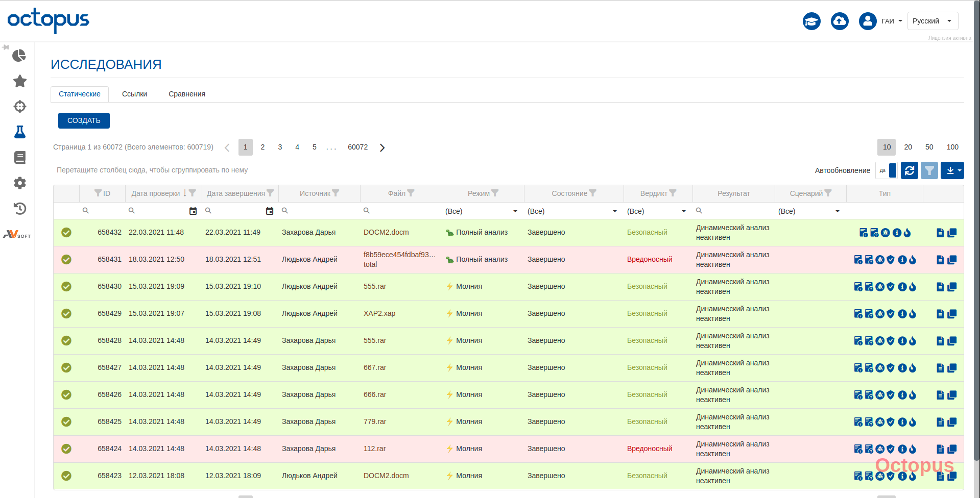Open the pie chart dashboard sidebar icon

click(x=19, y=56)
